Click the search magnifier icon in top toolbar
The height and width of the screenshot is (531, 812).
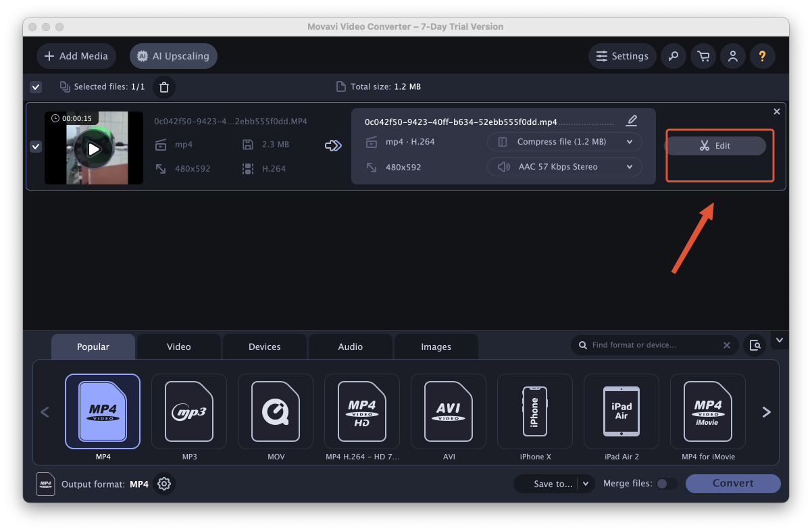click(673, 56)
